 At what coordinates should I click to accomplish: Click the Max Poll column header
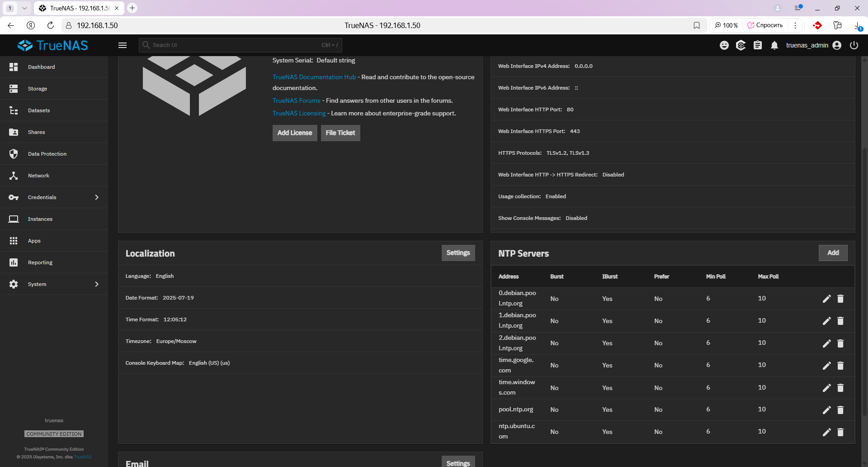click(768, 276)
